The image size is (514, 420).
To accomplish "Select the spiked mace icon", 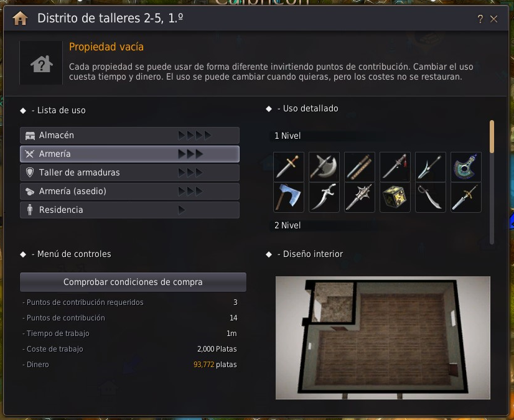I will [x=359, y=197].
